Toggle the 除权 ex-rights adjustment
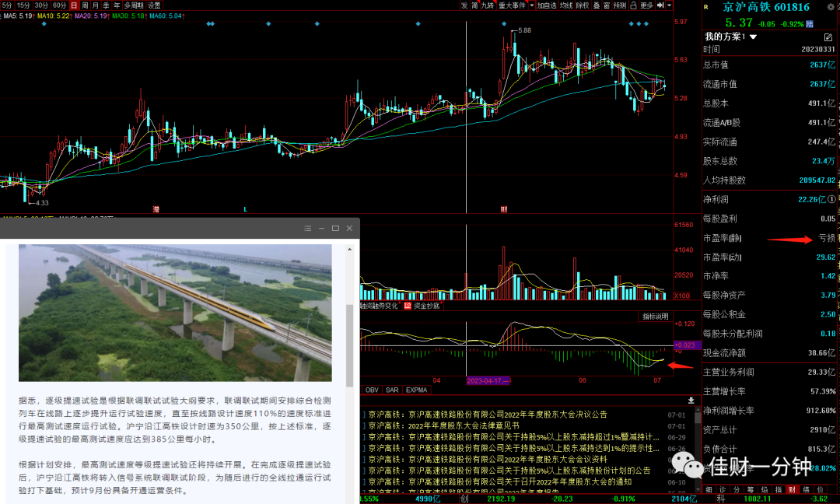This screenshot has height=504, width=840. pyautogui.click(x=583, y=5)
